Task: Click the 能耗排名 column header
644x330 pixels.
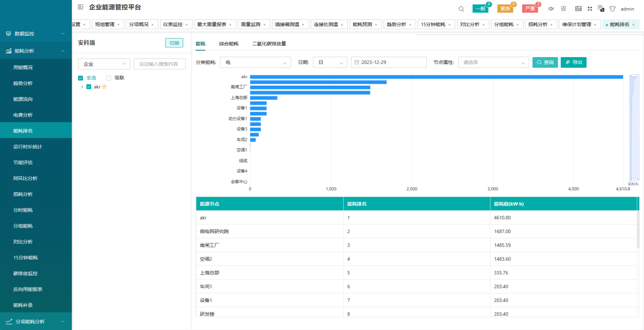Action: point(416,204)
